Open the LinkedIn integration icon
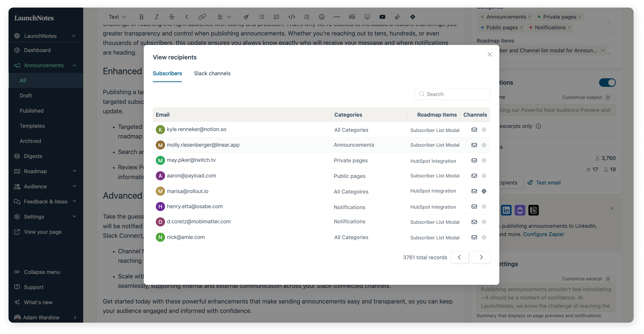The width and height of the screenshot is (644, 334). coord(506,210)
